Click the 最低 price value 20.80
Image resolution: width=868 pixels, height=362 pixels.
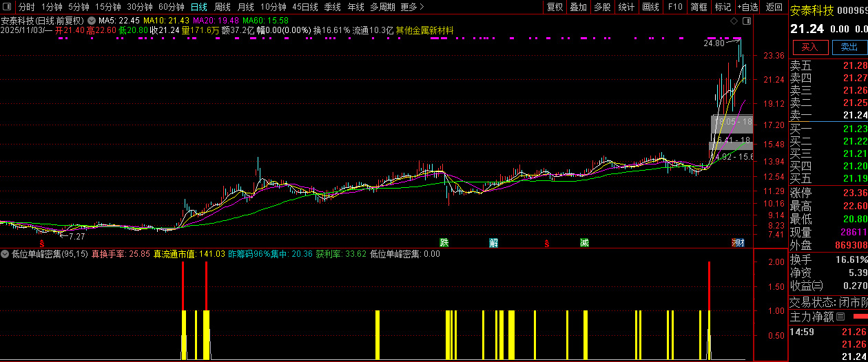[856, 219]
